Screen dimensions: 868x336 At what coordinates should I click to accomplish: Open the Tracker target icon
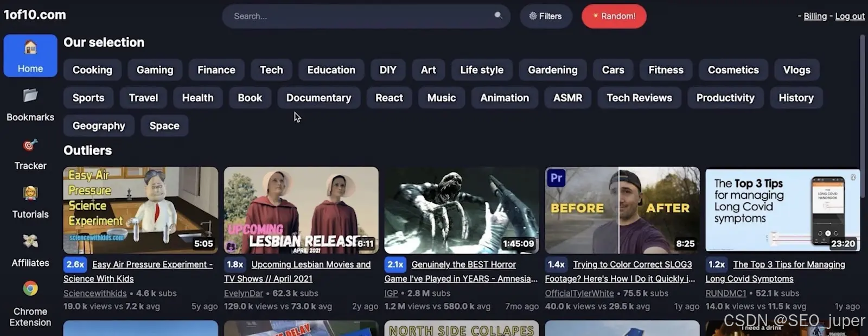pyautogui.click(x=30, y=145)
